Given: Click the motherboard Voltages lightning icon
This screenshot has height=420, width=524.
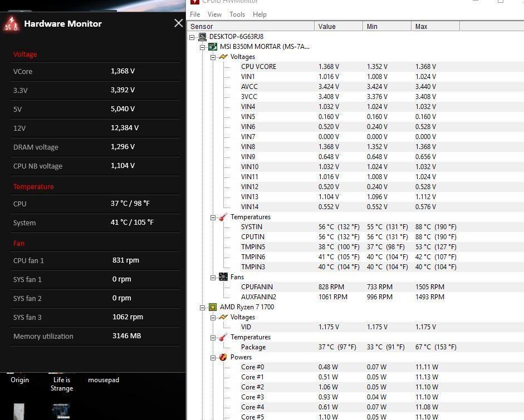Looking at the screenshot, I should (x=223, y=57).
